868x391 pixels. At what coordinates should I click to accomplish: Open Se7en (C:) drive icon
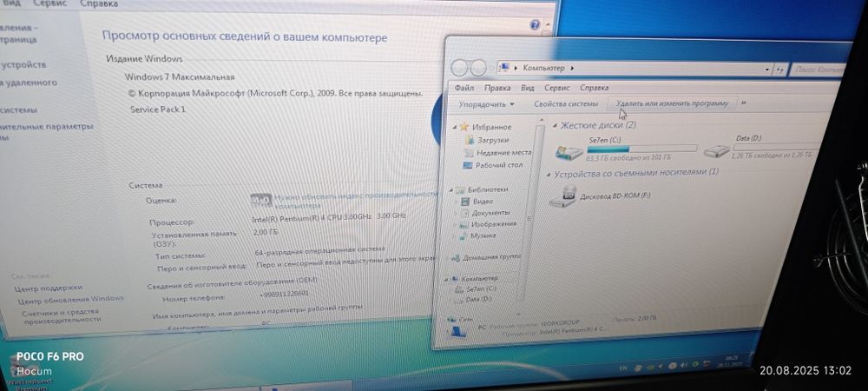(569, 152)
